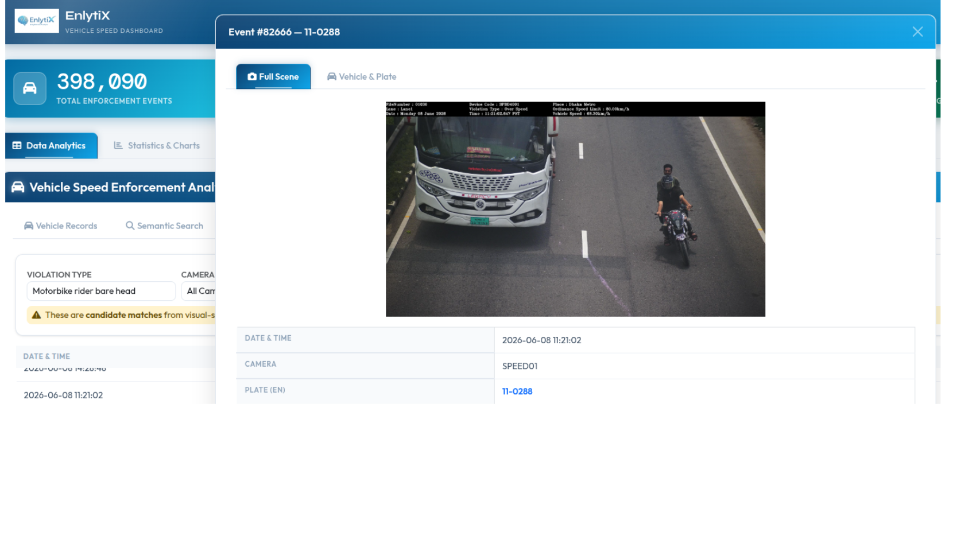Click the camera icon in Full Scene tab

tap(252, 76)
